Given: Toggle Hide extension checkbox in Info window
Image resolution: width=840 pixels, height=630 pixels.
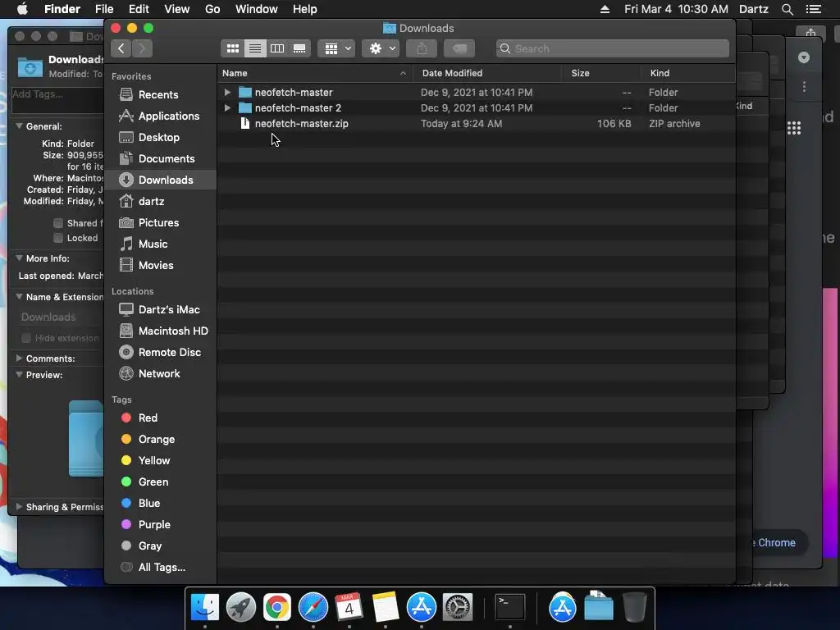Looking at the screenshot, I should 25,338.
